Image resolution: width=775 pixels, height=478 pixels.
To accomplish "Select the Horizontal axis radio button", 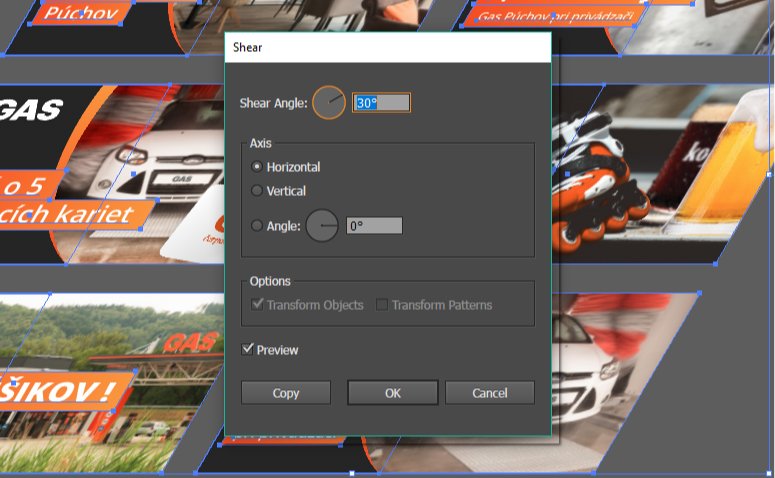I will 257,167.
